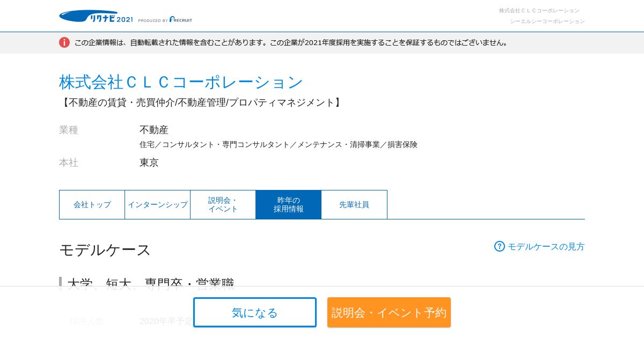
Task: Click company title 株式会社ＣＬＣコーポレーション
Action: point(181,82)
